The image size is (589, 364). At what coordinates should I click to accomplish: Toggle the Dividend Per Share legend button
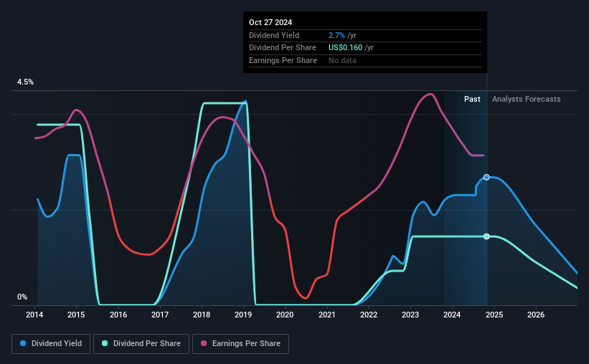pos(141,344)
